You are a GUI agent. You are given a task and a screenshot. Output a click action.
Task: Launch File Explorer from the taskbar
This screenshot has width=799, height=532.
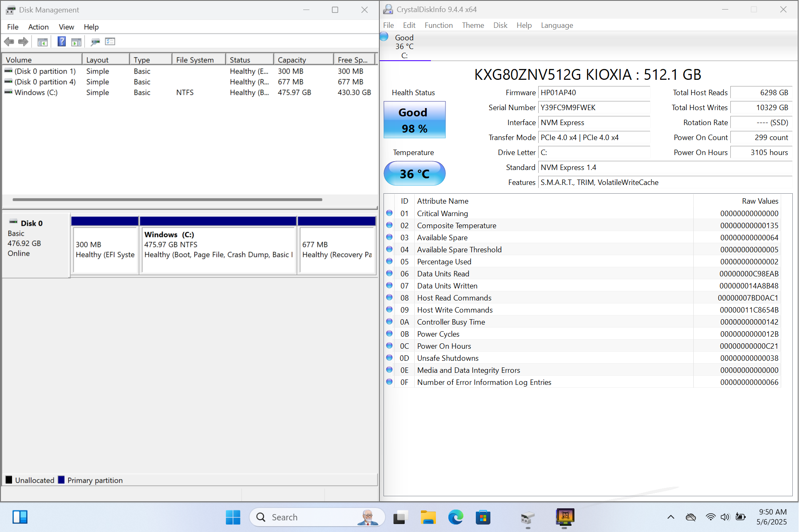pyautogui.click(x=428, y=517)
